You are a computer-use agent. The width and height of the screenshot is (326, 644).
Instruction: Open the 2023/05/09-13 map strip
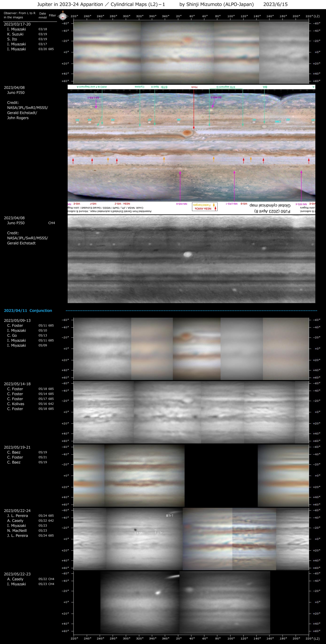click(191, 349)
